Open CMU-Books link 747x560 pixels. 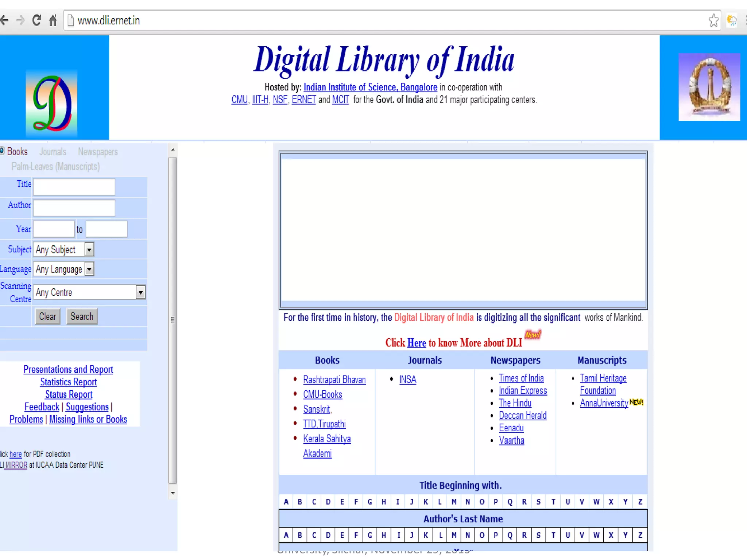[322, 394]
